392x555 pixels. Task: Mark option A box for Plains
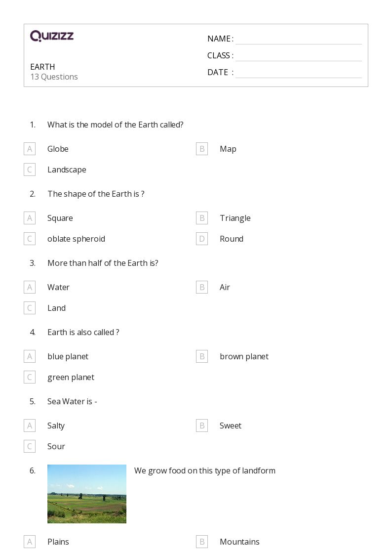click(x=30, y=542)
